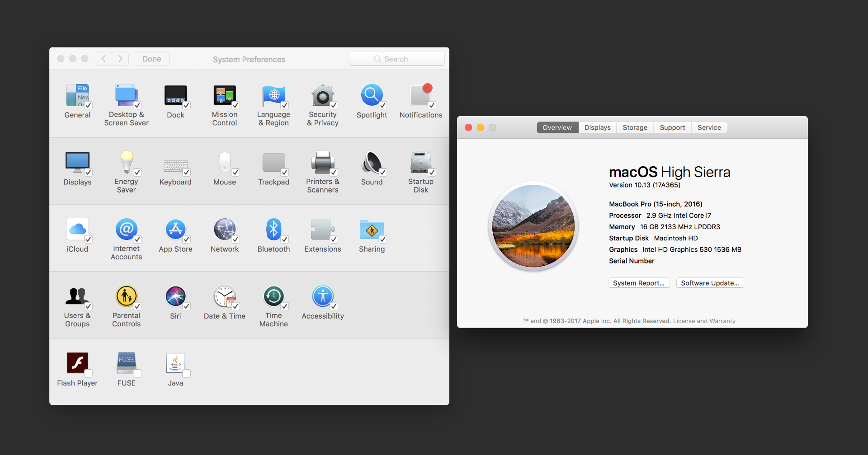
Task: Tick the Java pane checkbox
Action: 187,373
